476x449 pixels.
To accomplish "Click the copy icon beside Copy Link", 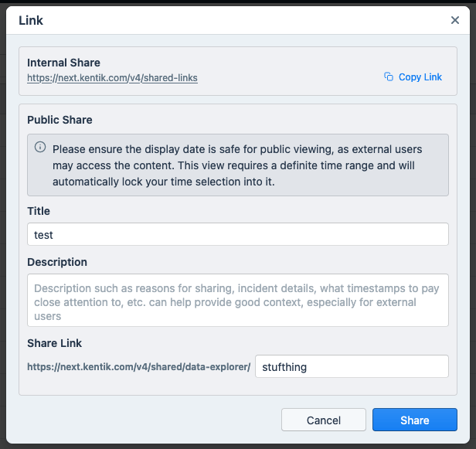I will (389, 77).
